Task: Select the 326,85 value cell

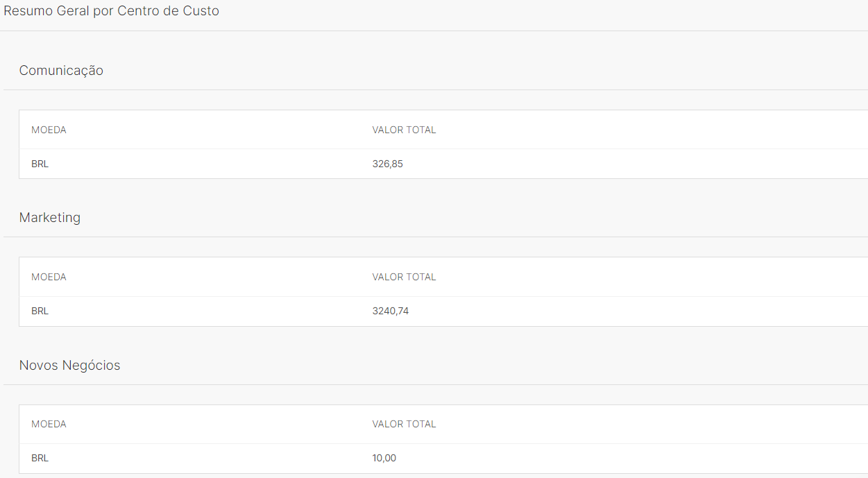Action: pyautogui.click(x=387, y=164)
